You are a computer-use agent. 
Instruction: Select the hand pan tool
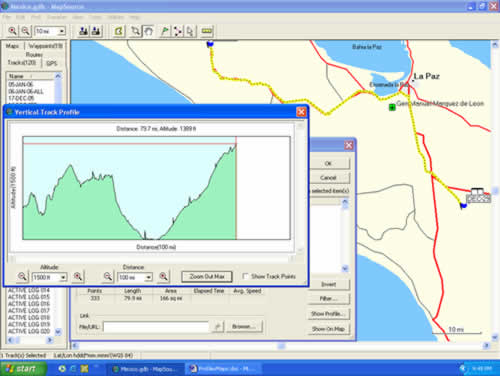(148, 31)
